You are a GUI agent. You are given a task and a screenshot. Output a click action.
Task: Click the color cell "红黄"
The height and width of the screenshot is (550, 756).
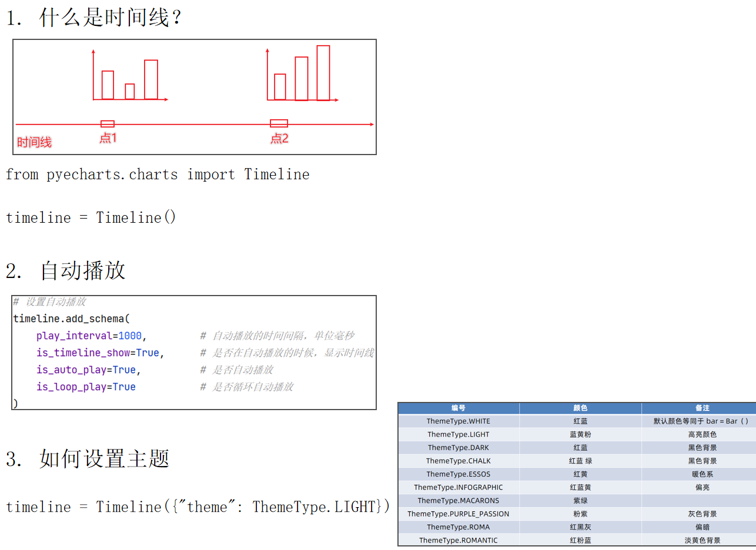(x=580, y=474)
